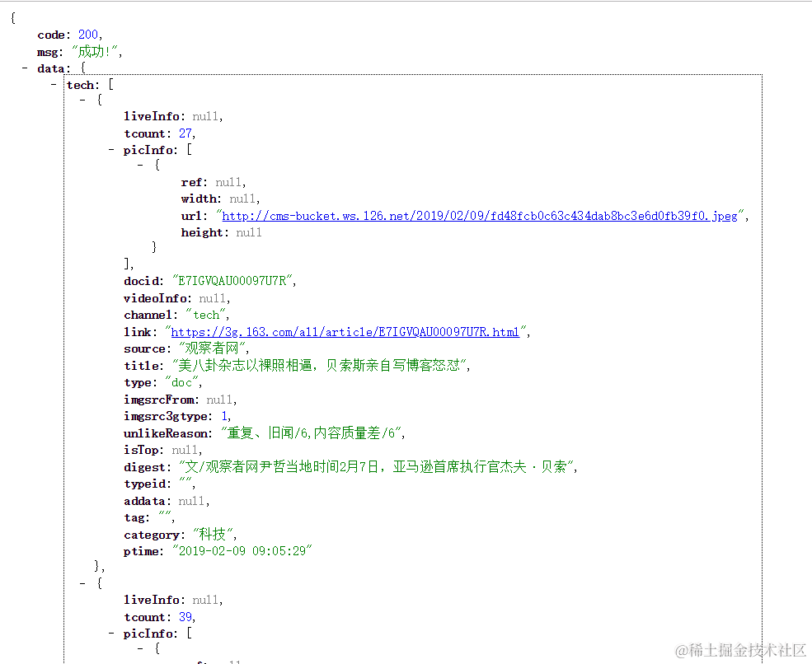Click the height key in picInfo
812x664 pixels.
[x=202, y=233]
